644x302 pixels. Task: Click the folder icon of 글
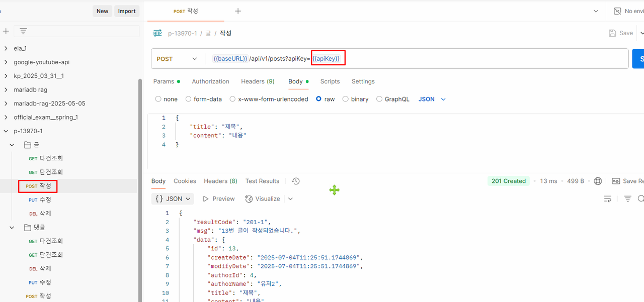28,145
